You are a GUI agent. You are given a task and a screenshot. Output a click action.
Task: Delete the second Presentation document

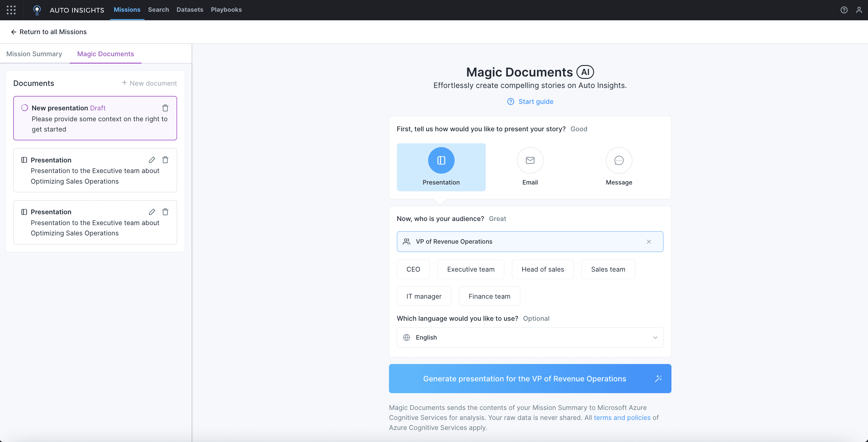(x=165, y=212)
